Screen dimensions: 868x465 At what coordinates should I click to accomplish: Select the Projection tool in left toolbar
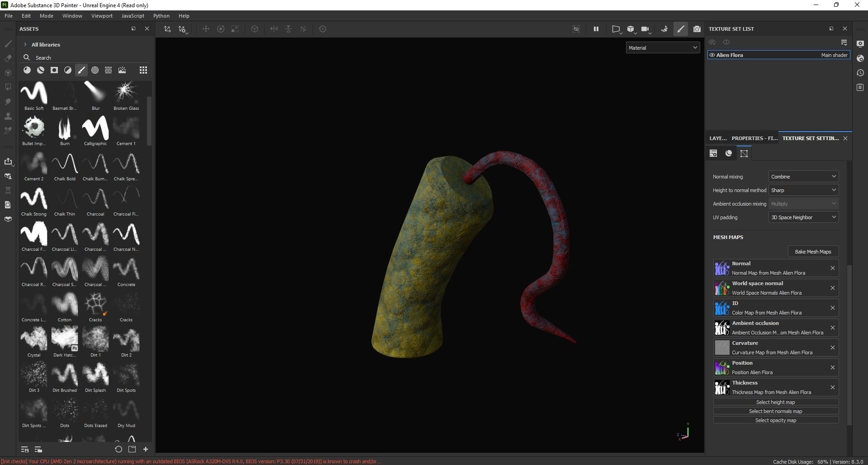point(8,73)
